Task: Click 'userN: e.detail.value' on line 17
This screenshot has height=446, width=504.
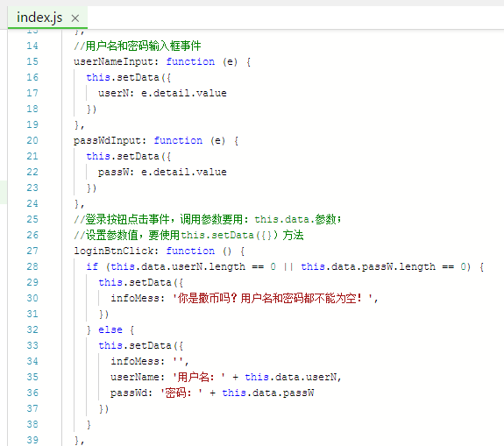Action: click(162, 93)
